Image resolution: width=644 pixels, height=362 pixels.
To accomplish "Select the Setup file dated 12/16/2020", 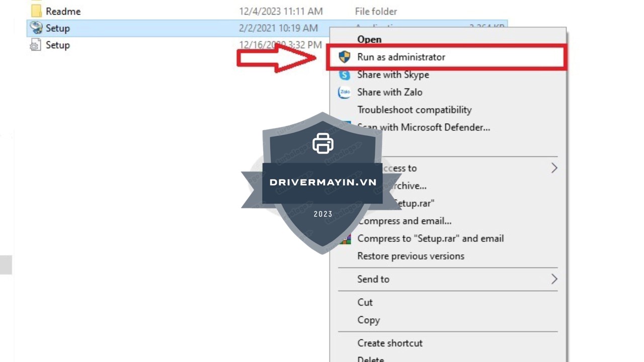I will point(57,45).
